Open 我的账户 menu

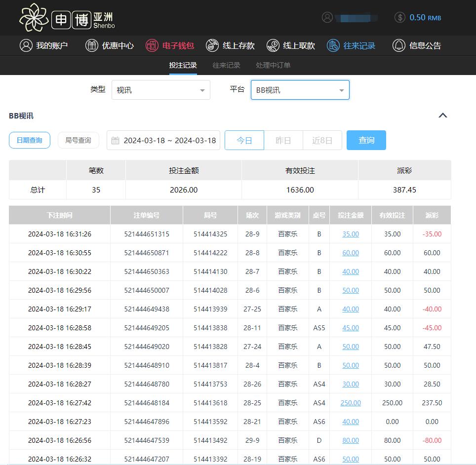[44, 45]
